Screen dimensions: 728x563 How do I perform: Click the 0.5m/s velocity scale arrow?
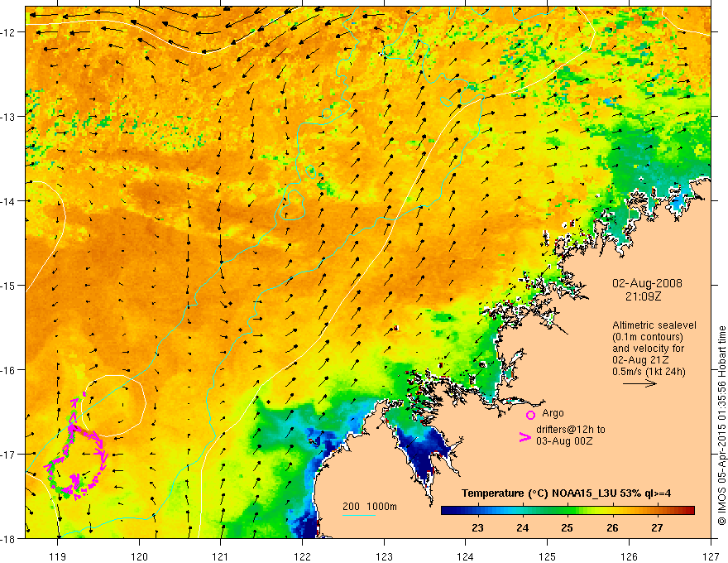[639, 383]
